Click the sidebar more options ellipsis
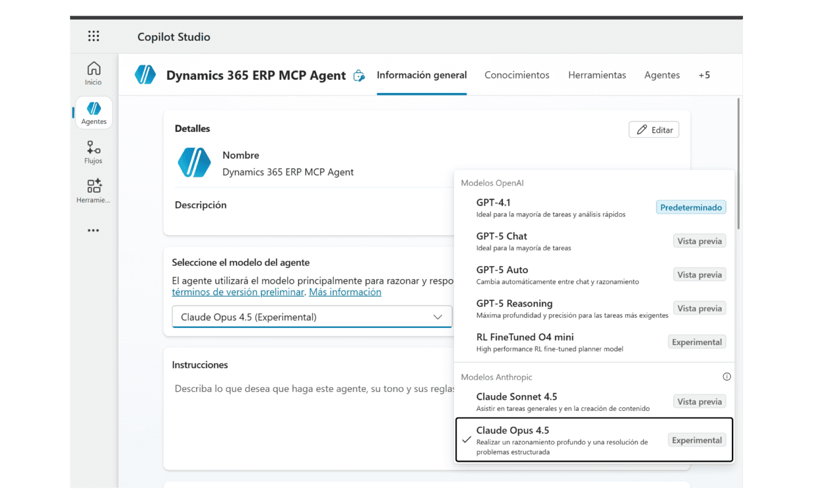813x504 pixels. click(x=94, y=230)
